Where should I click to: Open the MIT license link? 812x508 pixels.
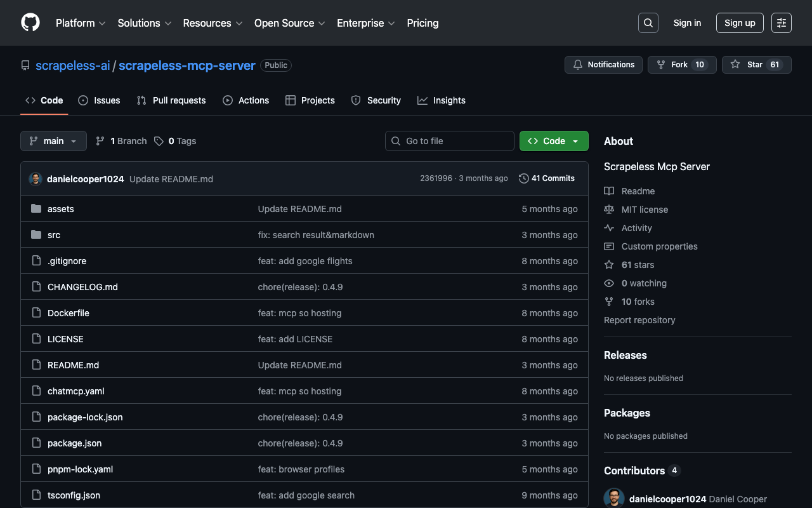point(645,210)
